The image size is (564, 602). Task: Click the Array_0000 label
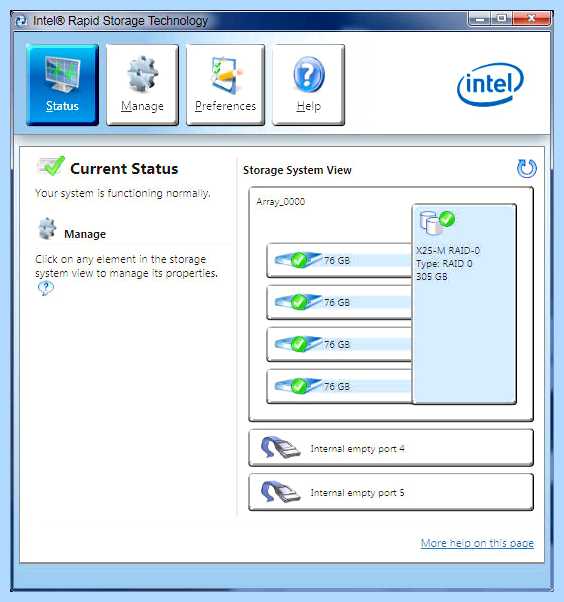(x=280, y=202)
